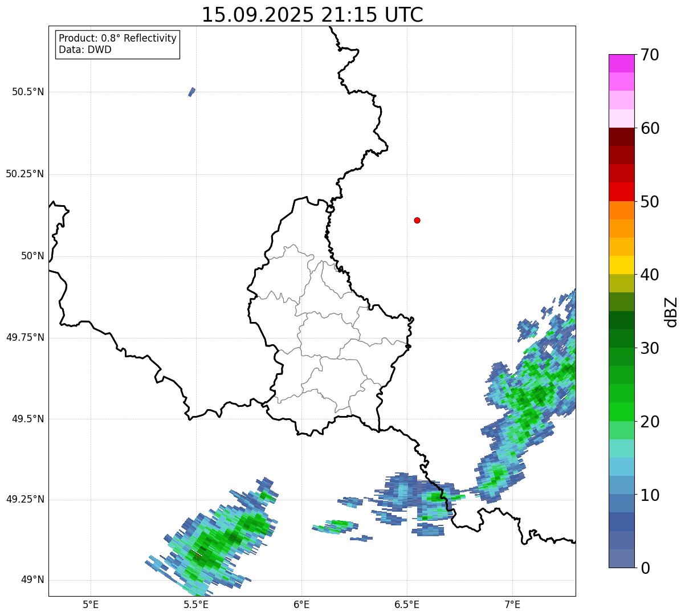This screenshot has height=616, width=685.
Task: Click the 50.25°N latitude label
Action: click(x=25, y=174)
